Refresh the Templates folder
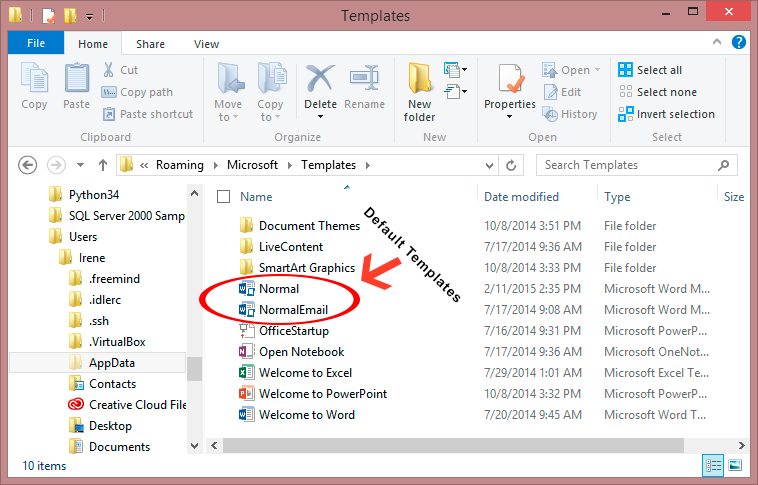 (x=511, y=165)
